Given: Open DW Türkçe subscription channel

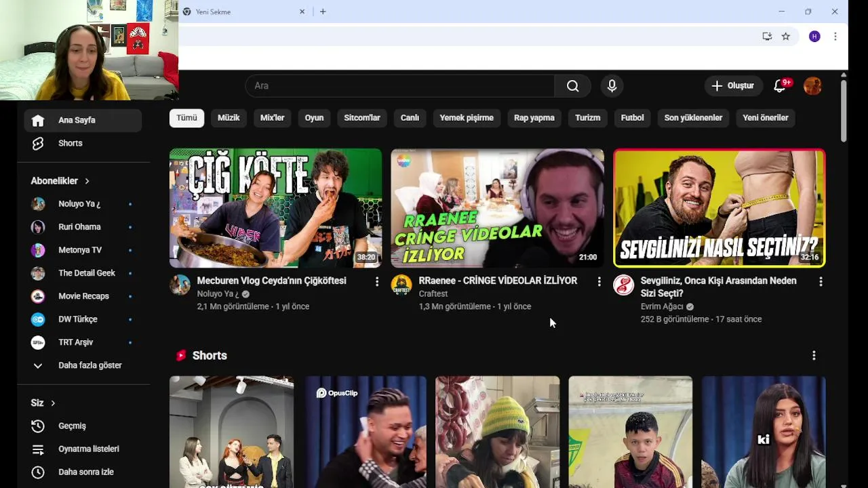Looking at the screenshot, I should pos(83,319).
